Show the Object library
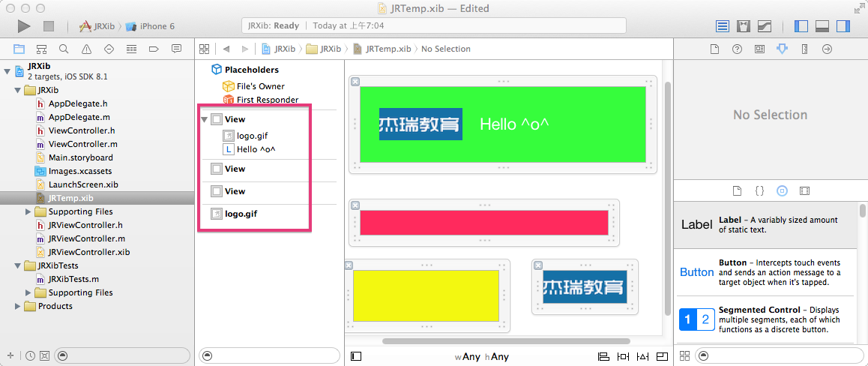 click(x=782, y=190)
